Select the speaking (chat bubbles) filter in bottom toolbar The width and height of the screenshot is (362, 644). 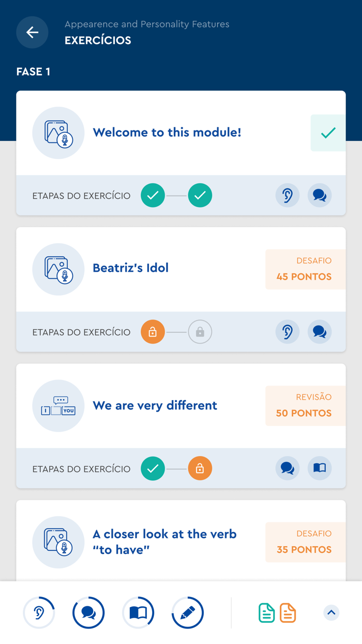[88, 612]
